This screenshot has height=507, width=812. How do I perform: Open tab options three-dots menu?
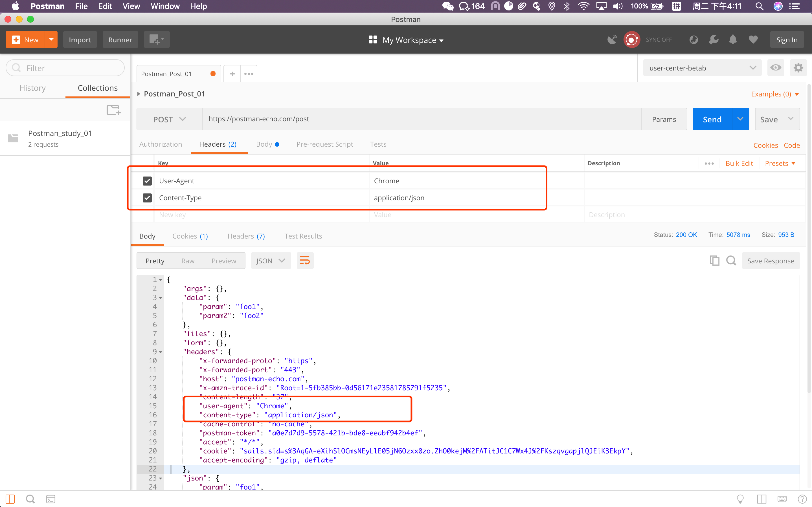pos(249,73)
